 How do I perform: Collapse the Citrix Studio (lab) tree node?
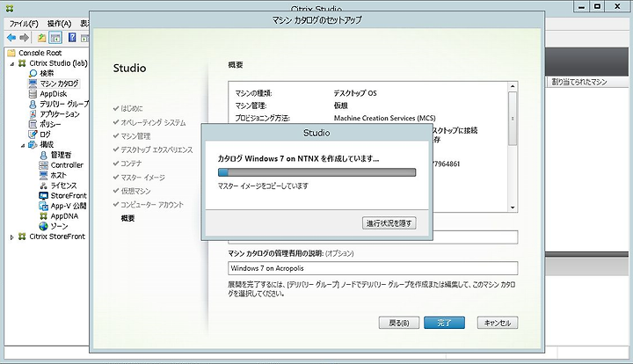(x=12, y=64)
